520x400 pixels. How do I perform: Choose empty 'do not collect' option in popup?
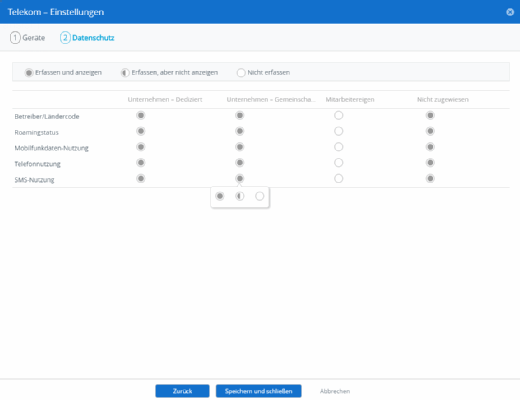pyautogui.click(x=260, y=196)
